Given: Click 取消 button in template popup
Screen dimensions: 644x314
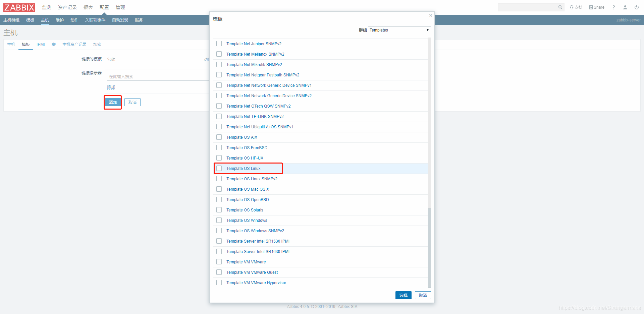Looking at the screenshot, I should click(x=423, y=295).
